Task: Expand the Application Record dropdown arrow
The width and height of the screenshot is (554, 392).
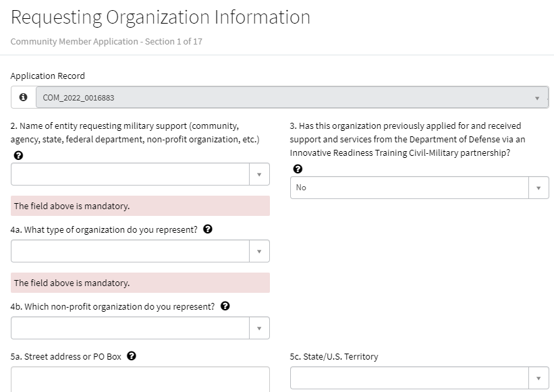Action: click(x=537, y=98)
